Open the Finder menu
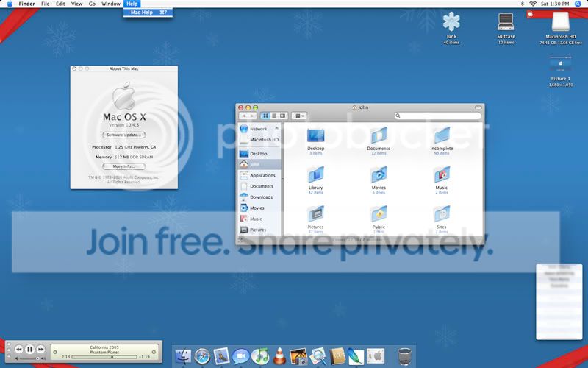Screen dimensions: 588x368 pos(26,4)
